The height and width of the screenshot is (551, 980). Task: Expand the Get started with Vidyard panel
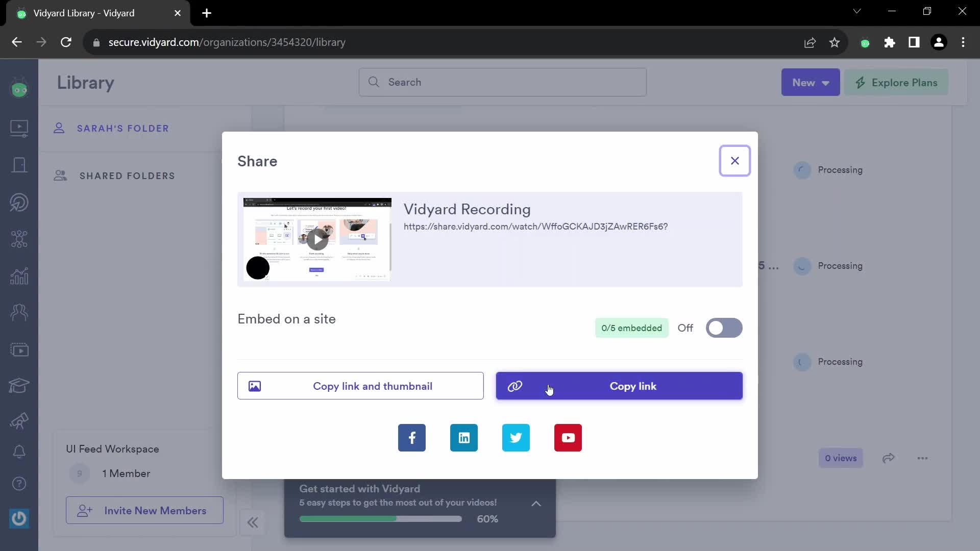pos(536,504)
